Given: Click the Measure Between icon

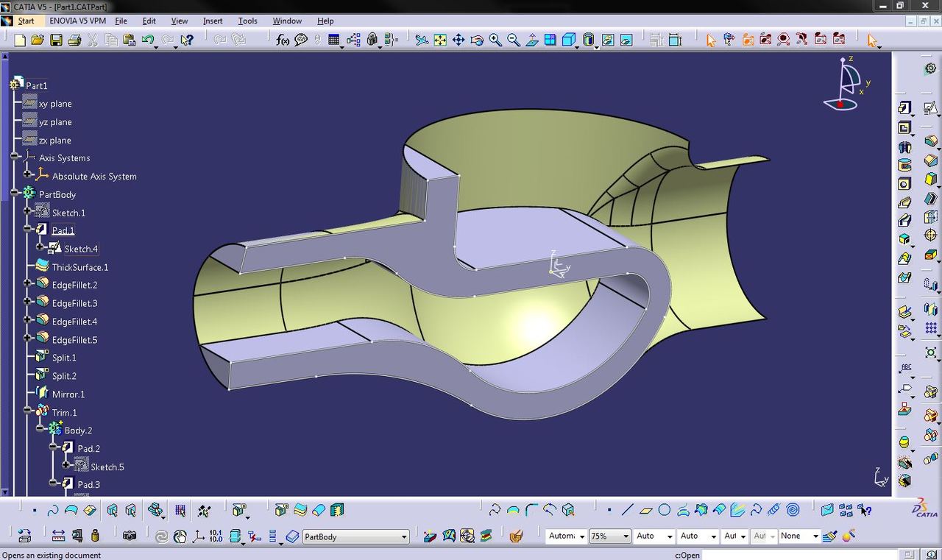Looking at the screenshot, I should tap(58, 536).
